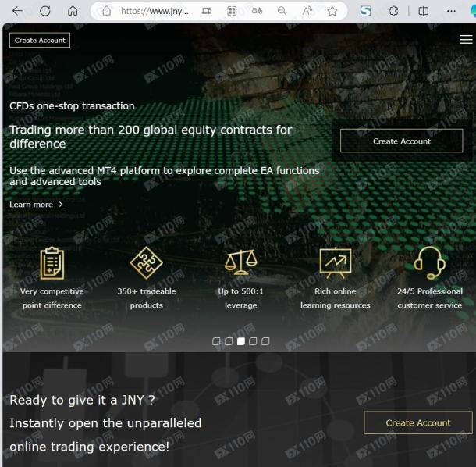Viewport: 476px width, 467px height.
Task: Select the fourth carousel slide indicator
Action: tap(253, 341)
